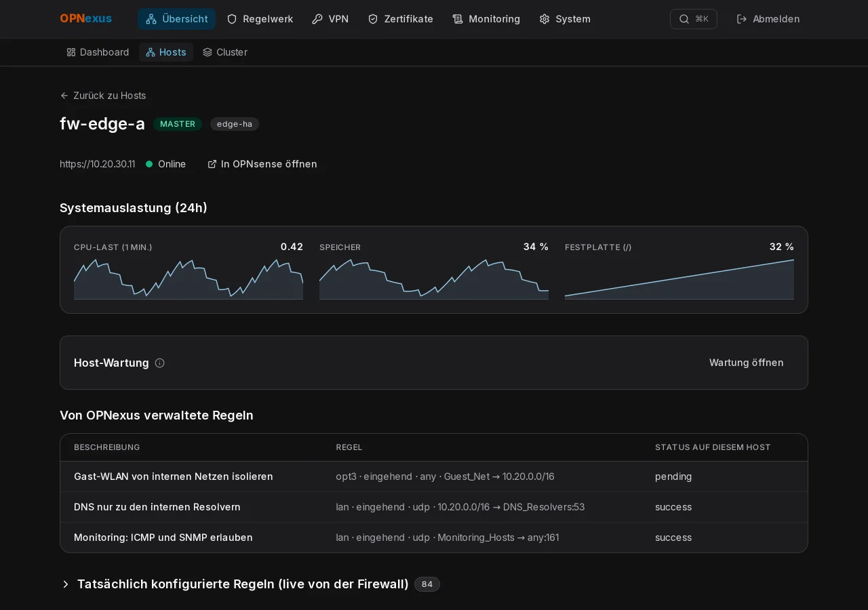The height and width of the screenshot is (610, 868).
Task: Click the Status auf diesem Host header
Action: pyautogui.click(x=713, y=447)
